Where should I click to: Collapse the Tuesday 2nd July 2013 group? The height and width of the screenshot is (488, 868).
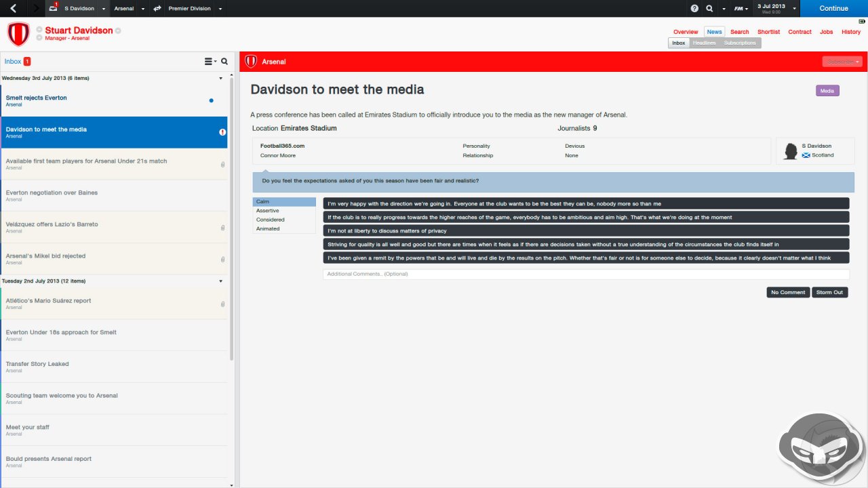point(220,281)
